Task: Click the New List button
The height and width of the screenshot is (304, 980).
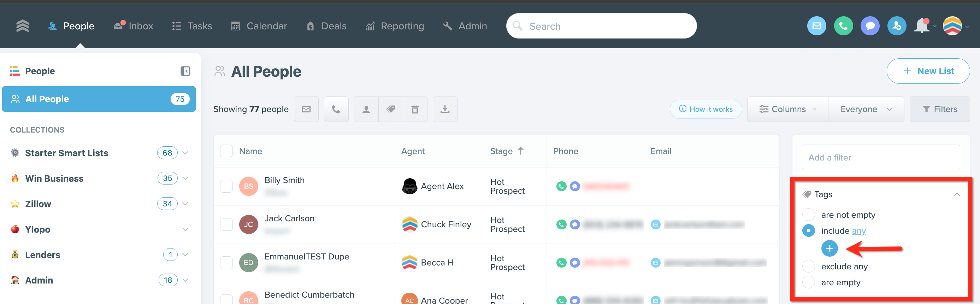Action: pyautogui.click(x=928, y=71)
